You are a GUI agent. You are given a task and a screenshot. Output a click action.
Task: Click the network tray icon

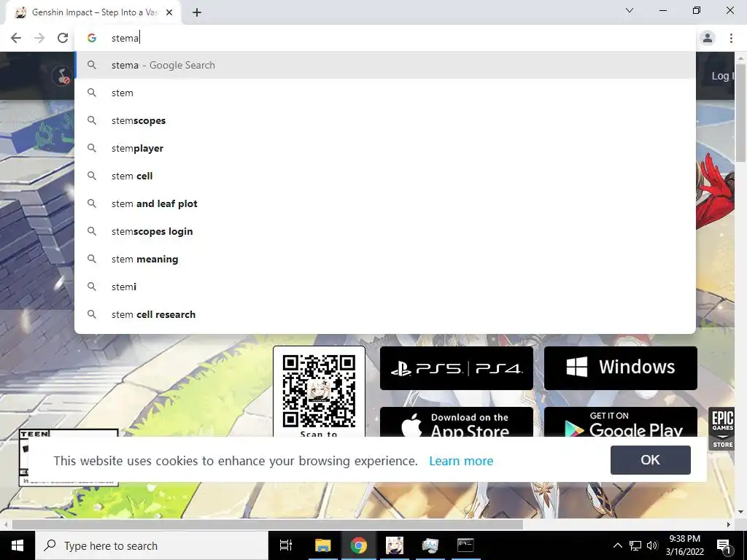pyautogui.click(x=635, y=545)
